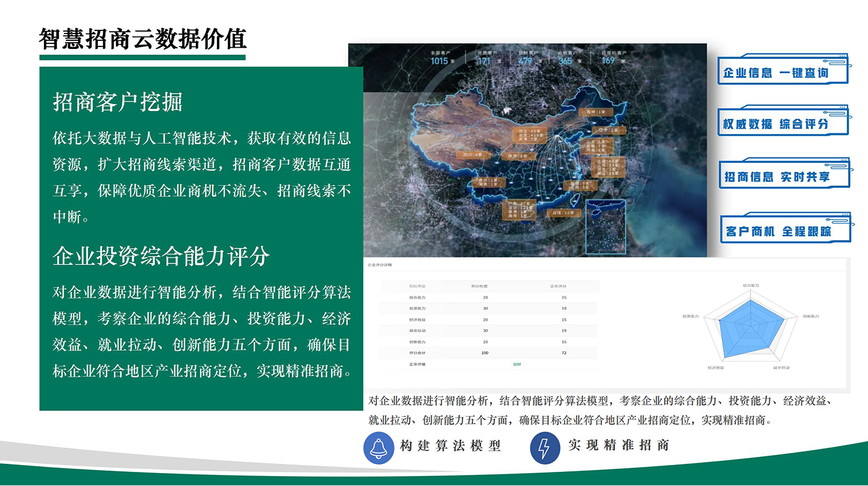The image size is (868, 486).
Task: Click the 企业评分详情 panel title
Action: [379, 265]
